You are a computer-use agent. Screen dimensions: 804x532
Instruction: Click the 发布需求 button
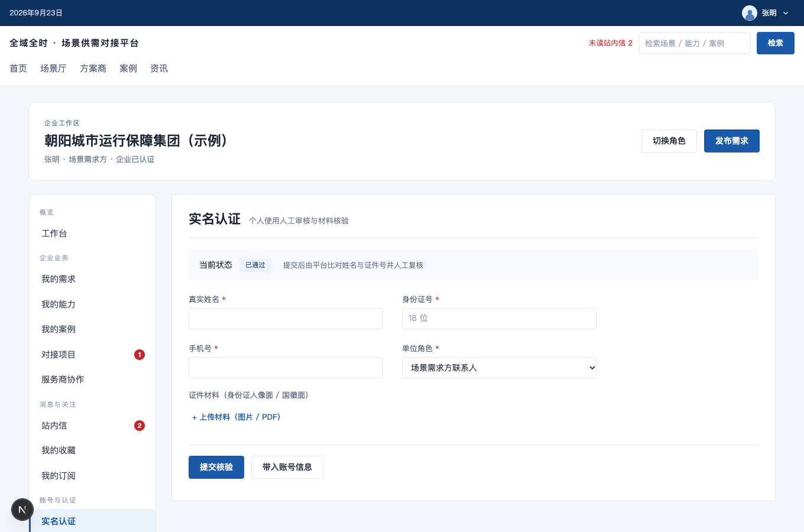pos(732,141)
